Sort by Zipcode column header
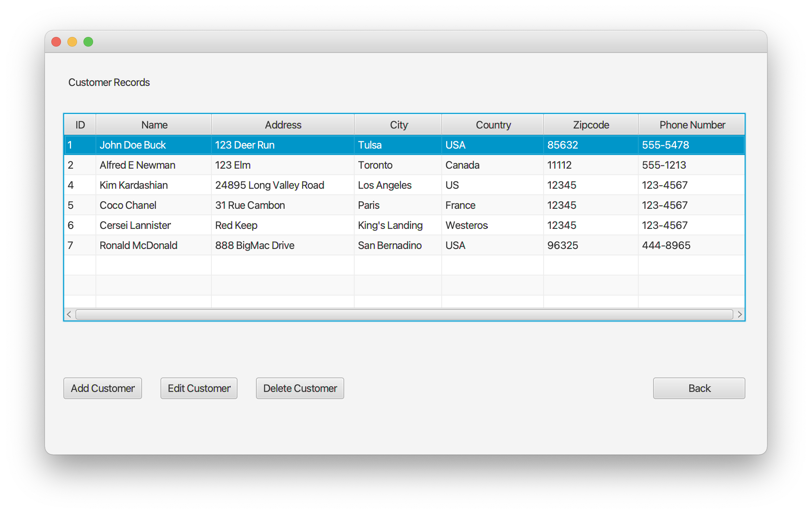The height and width of the screenshot is (514, 812). (x=591, y=125)
